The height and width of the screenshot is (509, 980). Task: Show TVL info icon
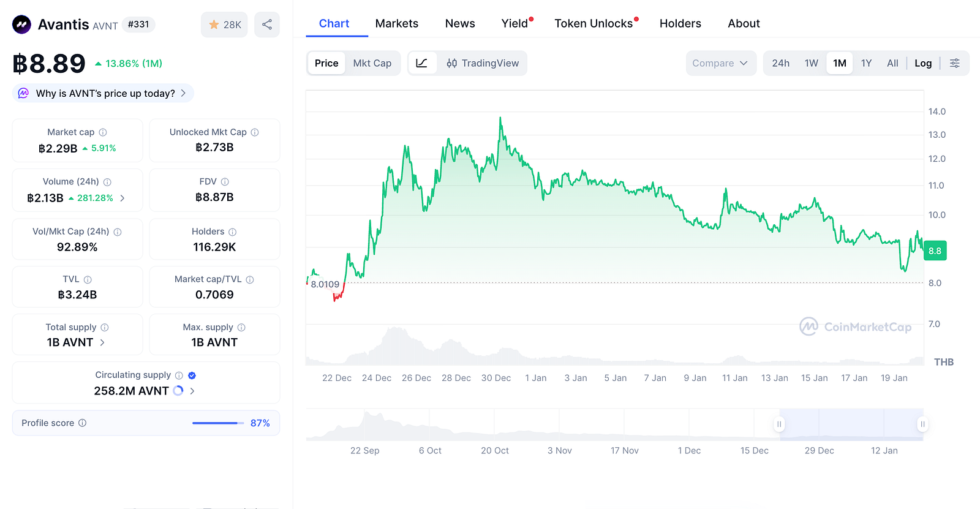(88, 280)
